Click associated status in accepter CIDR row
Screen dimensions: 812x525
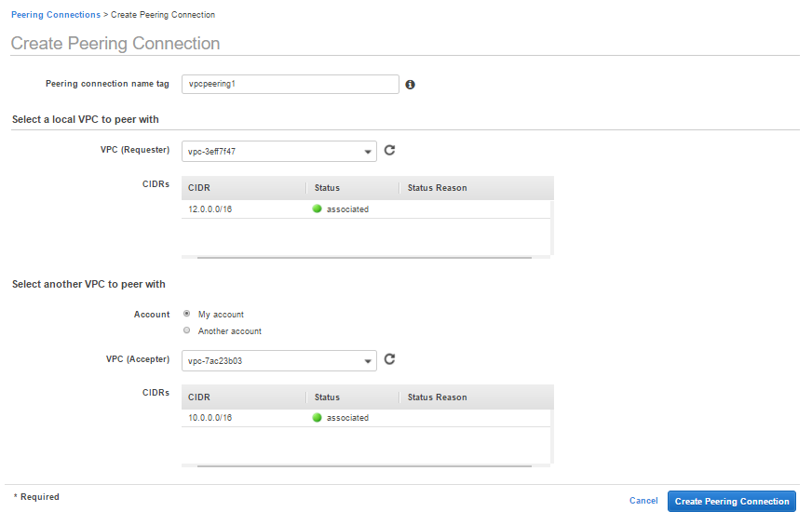tap(341, 418)
